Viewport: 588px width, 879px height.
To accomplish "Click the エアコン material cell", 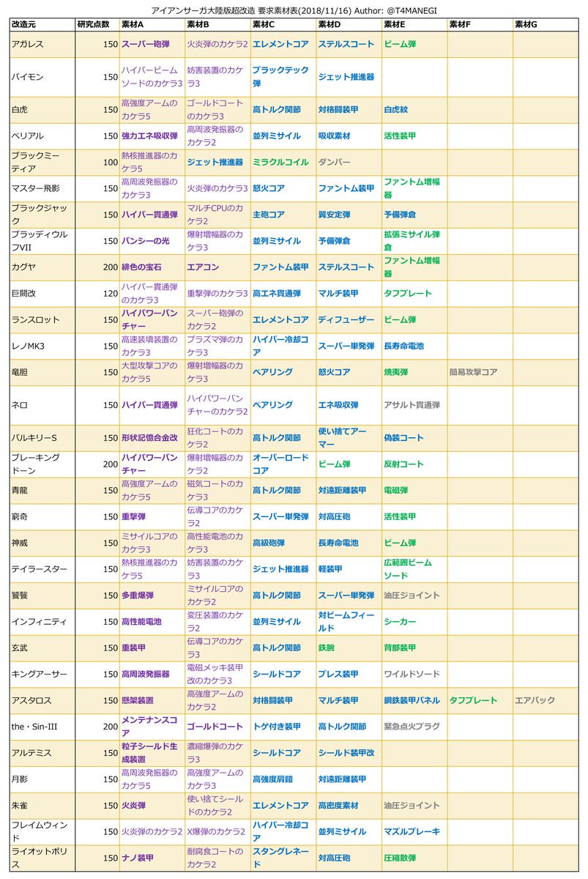I will coord(203,267).
